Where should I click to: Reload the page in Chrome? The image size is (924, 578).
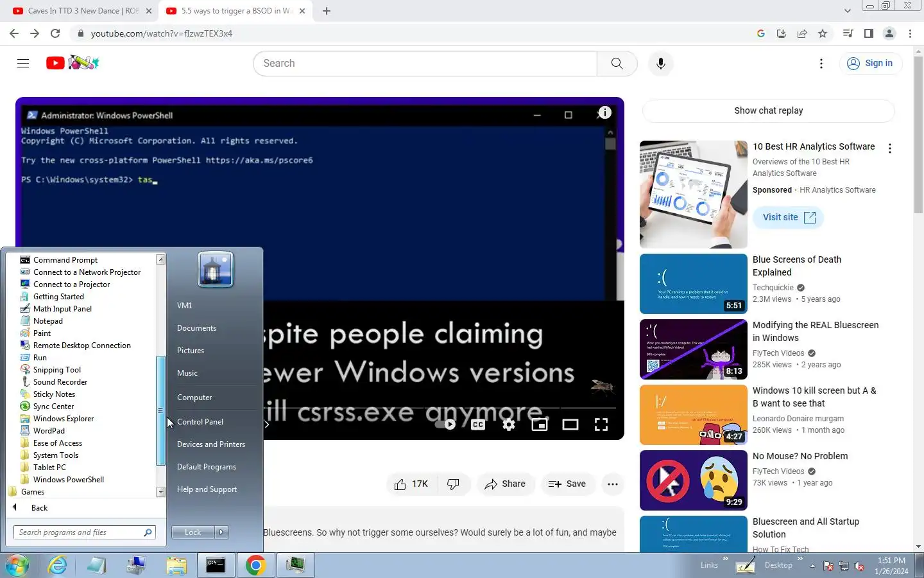(55, 33)
